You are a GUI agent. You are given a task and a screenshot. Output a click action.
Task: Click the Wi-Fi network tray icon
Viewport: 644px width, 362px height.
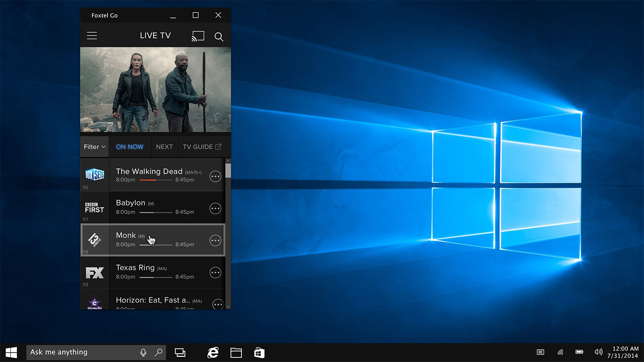click(x=560, y=352)
